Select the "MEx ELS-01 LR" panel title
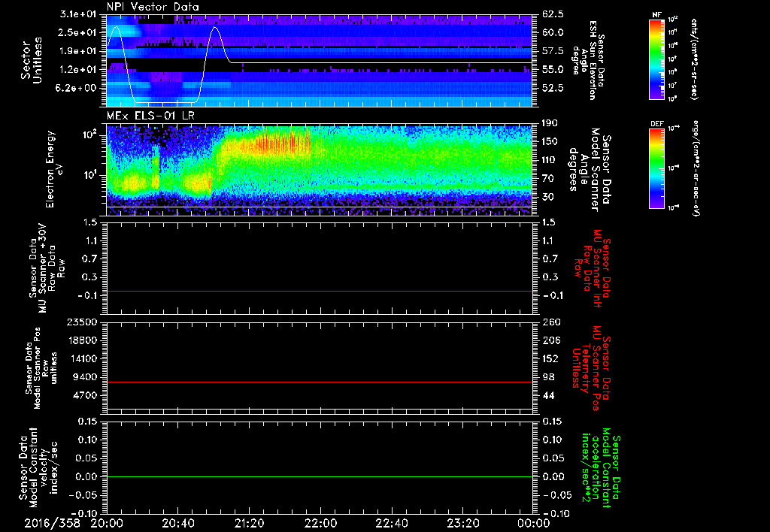Screen dimensions: 770x532 150,116
